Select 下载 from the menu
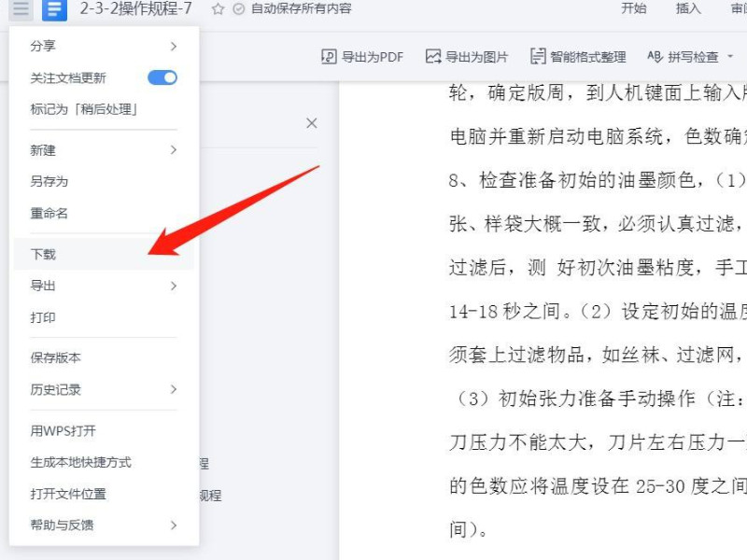The image size is (747, 560). (x=44, y=254)
